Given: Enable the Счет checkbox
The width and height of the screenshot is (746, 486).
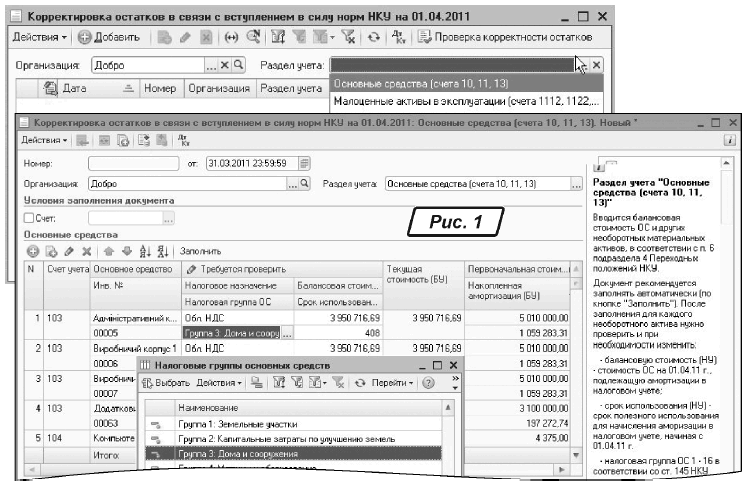Looking at the screenshot, I should click(29, 218).
